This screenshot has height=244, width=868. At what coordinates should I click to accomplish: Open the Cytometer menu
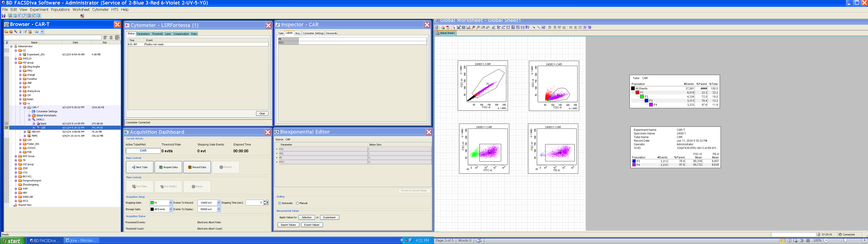100,10
